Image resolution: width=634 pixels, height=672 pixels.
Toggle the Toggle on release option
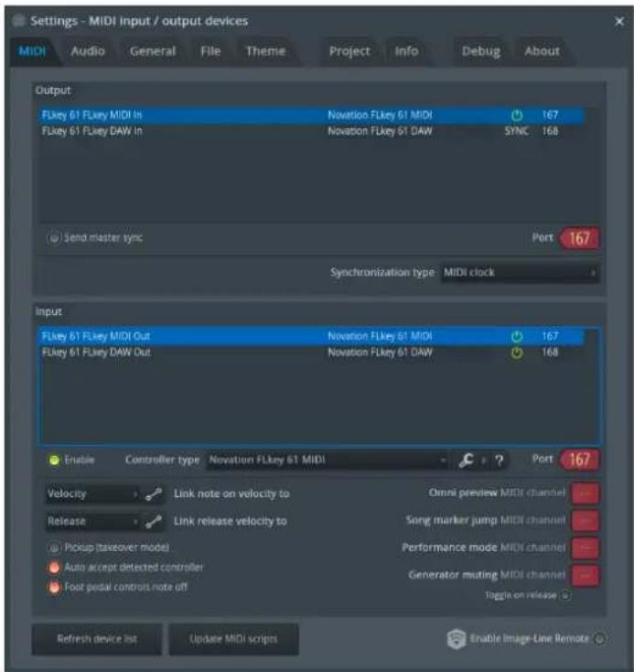[x=565, y=595]
